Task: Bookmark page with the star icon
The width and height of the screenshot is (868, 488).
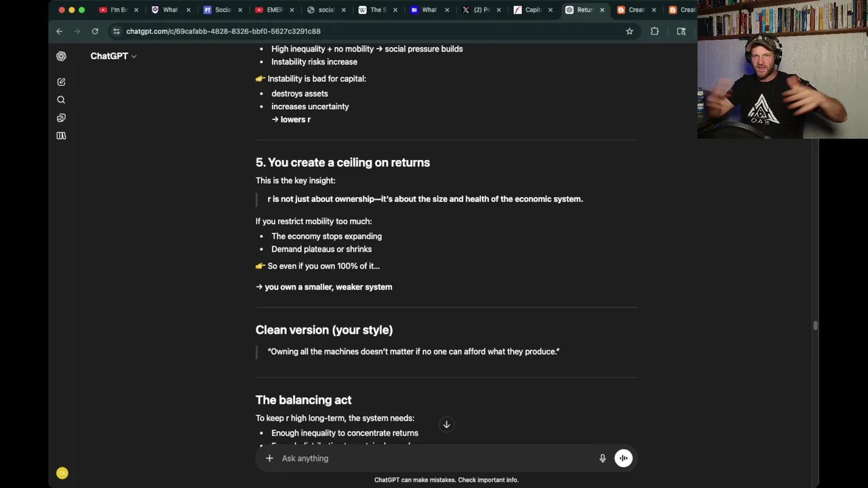Action: (x=629, y=31)
